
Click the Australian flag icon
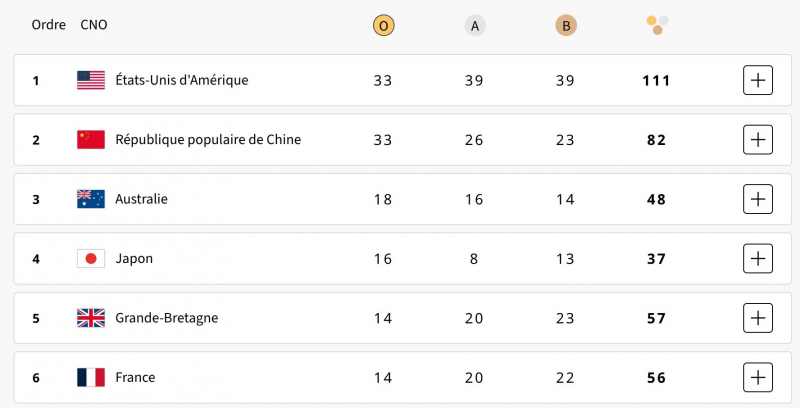tap(91, 199)
